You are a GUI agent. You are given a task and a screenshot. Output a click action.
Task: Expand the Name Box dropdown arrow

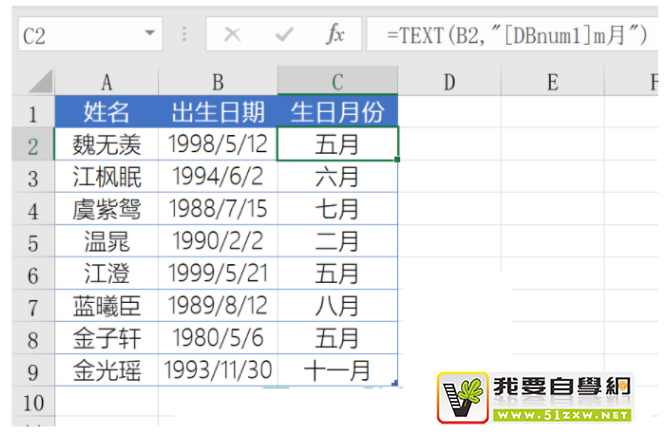pos(150,35)
